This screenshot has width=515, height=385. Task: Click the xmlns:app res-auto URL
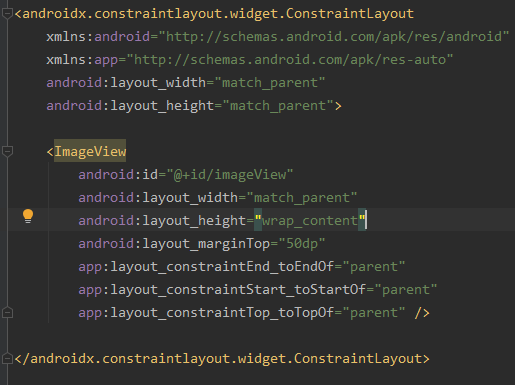[x=290, y=59]
